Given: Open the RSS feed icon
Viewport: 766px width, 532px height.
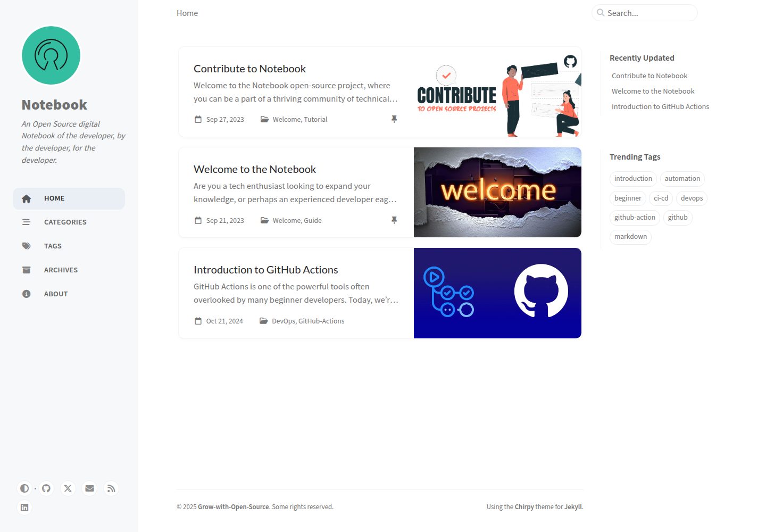Looking at the screenshot, I should click(111, 488).
